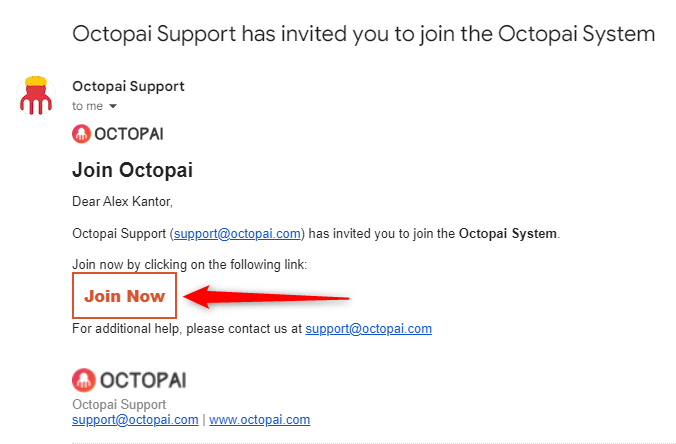Click the bold "Octopai System" text
Image resolution: width=676 pixels, height=444 pixels.
coord(507,234)
